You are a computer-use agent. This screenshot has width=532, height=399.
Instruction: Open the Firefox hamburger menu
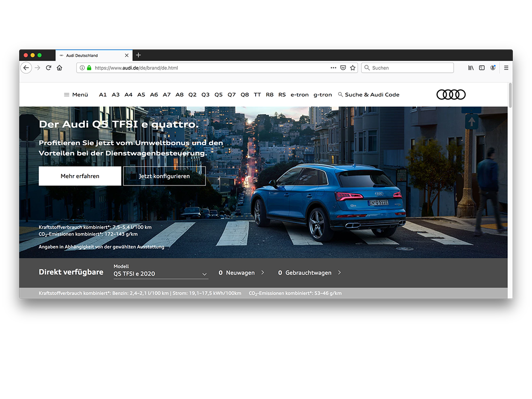(506, 68)
